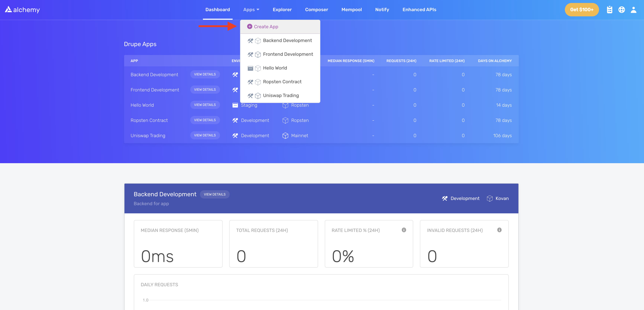644x310 pixels.
Task: Expand the Apps dropdown menu
Action: point(251,9)
